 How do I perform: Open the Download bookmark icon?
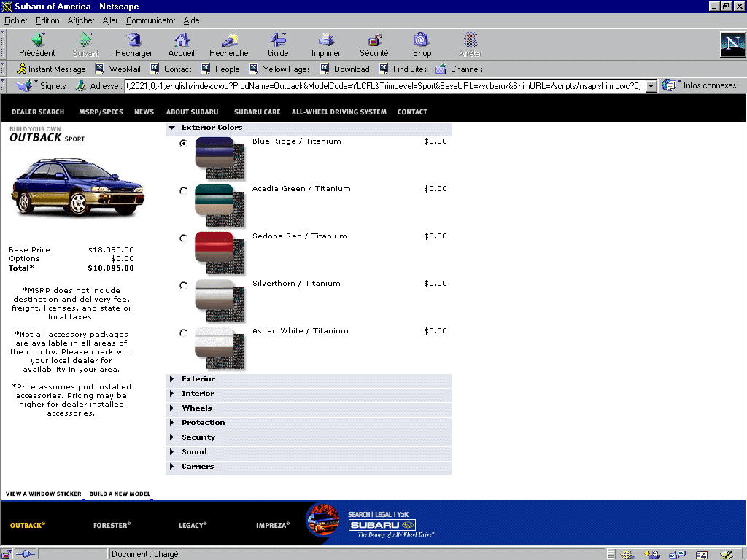coord(325,69)
